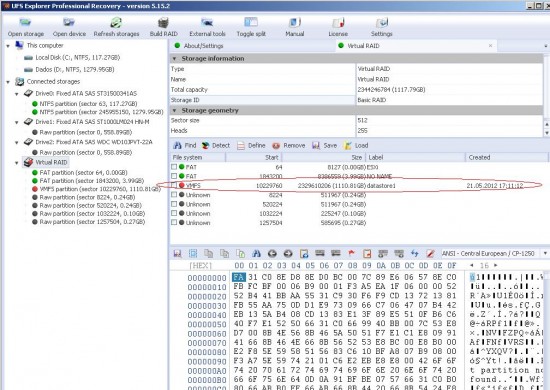This screenshot has width=550, height=390.
Task: Click the Save button above partition list
Action: click(324, 146)
